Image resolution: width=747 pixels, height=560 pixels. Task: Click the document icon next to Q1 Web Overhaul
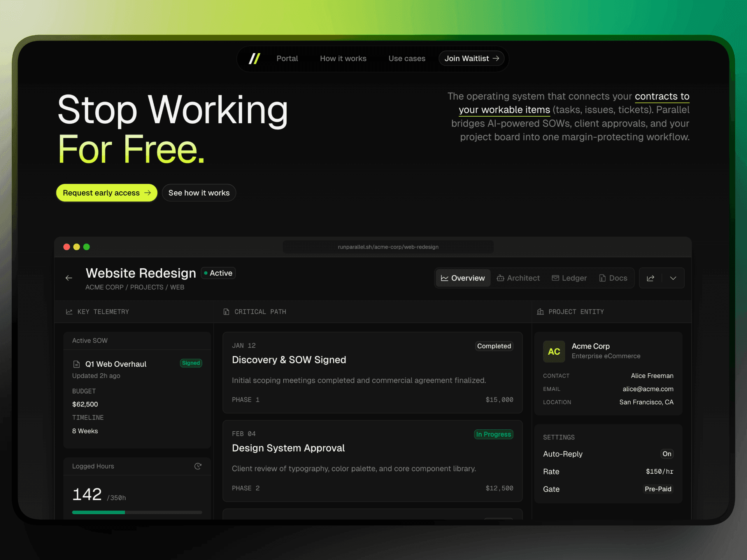point(77,364)
